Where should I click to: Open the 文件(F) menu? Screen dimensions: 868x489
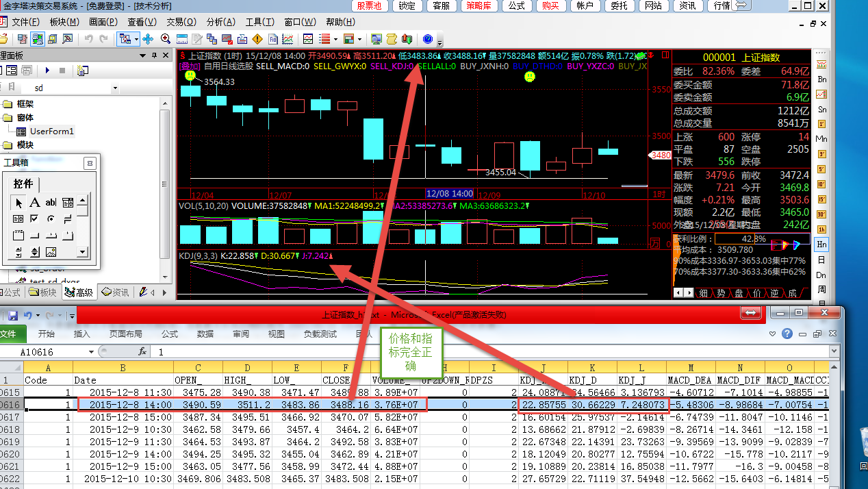click(26, 22)
